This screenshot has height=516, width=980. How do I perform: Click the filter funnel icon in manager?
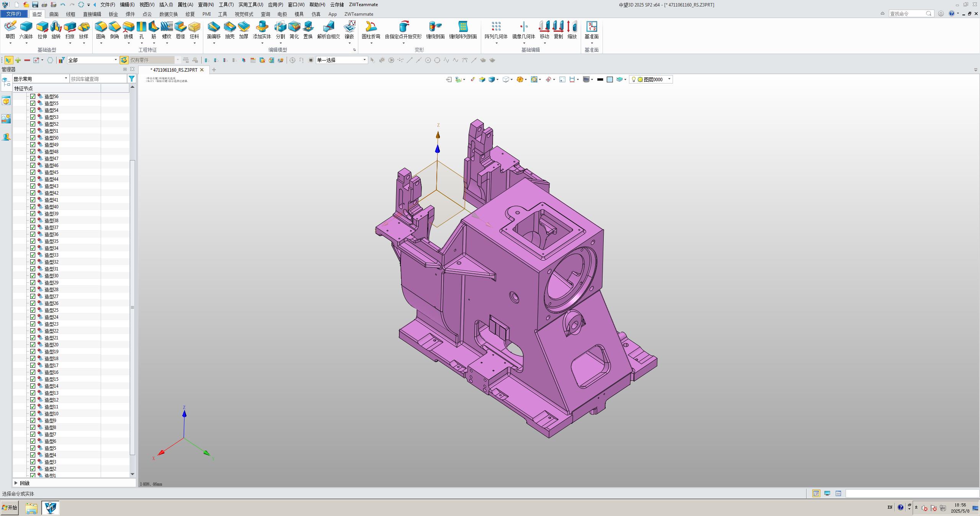132,79
